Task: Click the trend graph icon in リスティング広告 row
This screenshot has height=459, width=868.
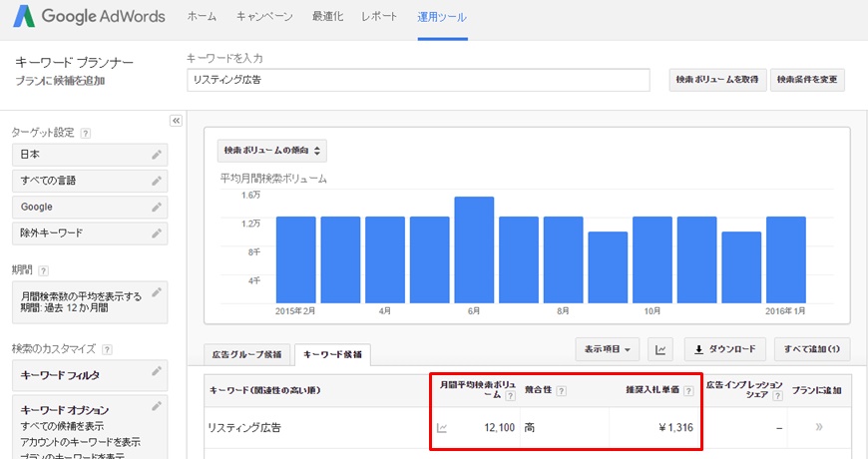Action: (x=442, y=428)
